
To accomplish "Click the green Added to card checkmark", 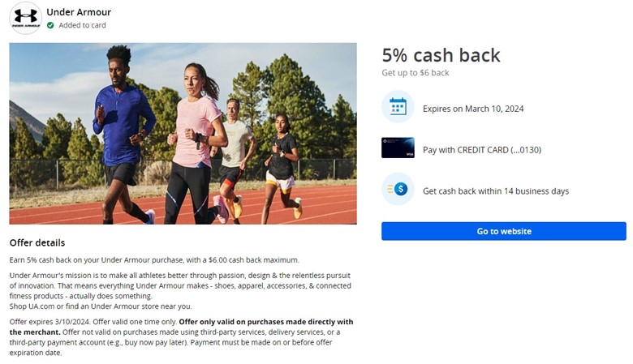I will pyautogui.click(x=50, y=25).
